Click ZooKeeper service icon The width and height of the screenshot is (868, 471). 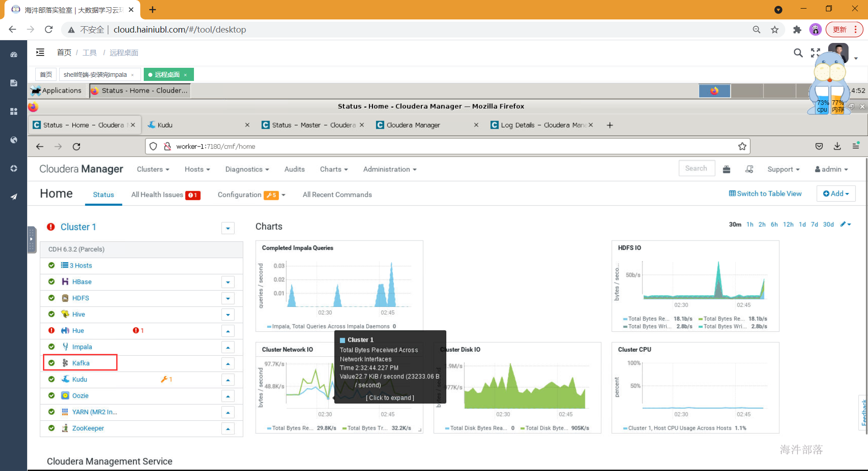(x=65, y=428)
